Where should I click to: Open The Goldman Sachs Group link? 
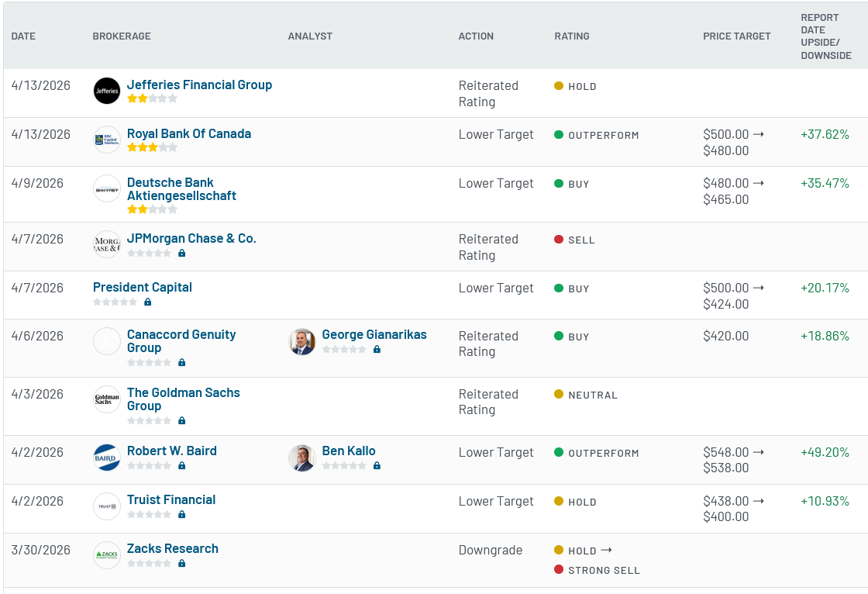tap(183, 399)
